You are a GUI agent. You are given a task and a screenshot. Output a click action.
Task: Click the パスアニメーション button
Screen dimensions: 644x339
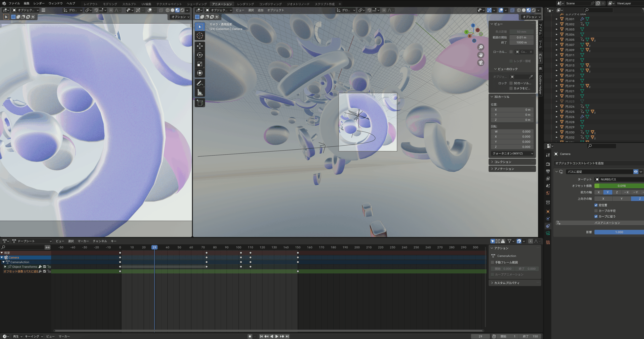coord(607,223)
